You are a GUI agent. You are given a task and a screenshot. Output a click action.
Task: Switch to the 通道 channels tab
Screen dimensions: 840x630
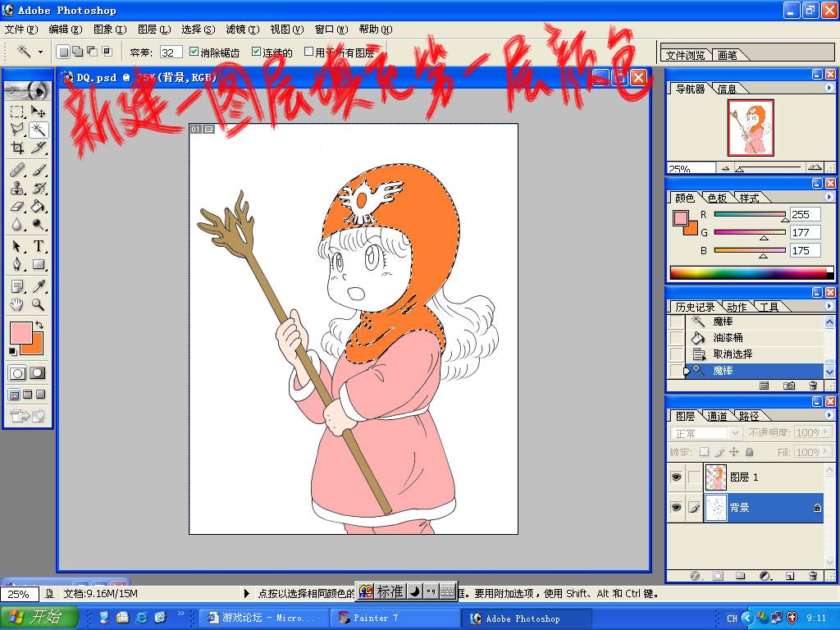[x=716, y=416]
